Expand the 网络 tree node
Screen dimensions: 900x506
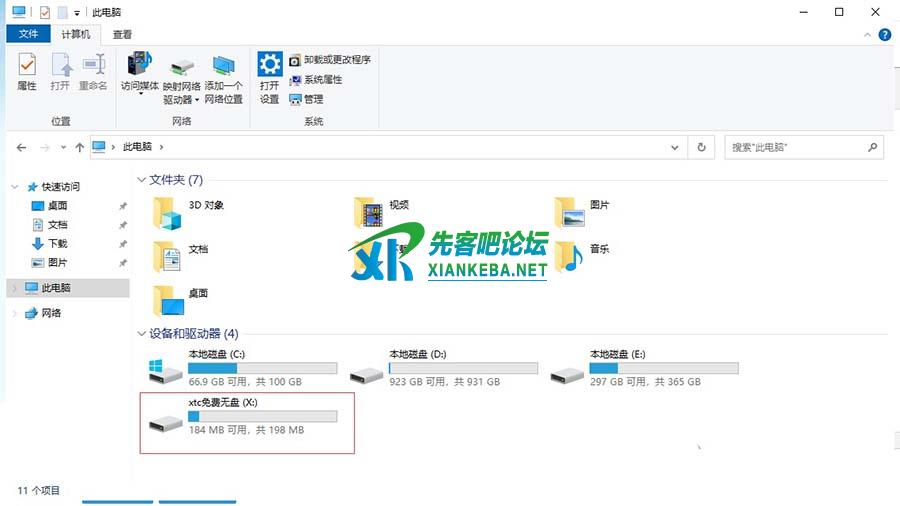[14, 313]
